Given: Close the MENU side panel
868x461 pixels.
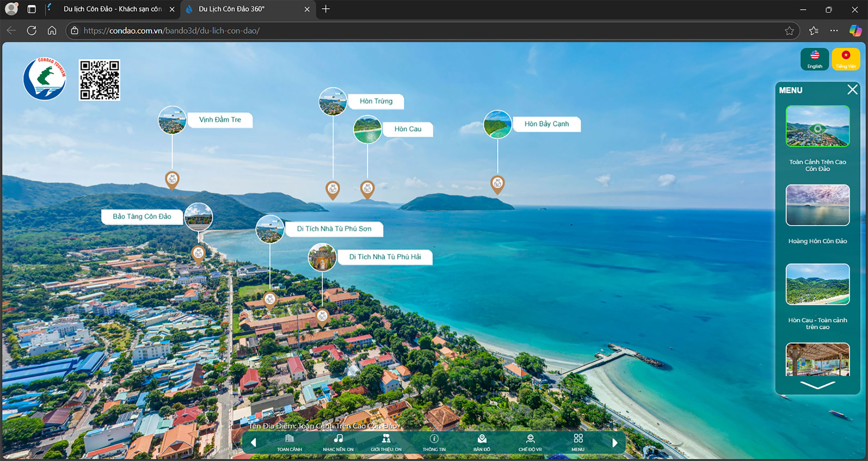Looking at the screenshot, I should point(852,90).
